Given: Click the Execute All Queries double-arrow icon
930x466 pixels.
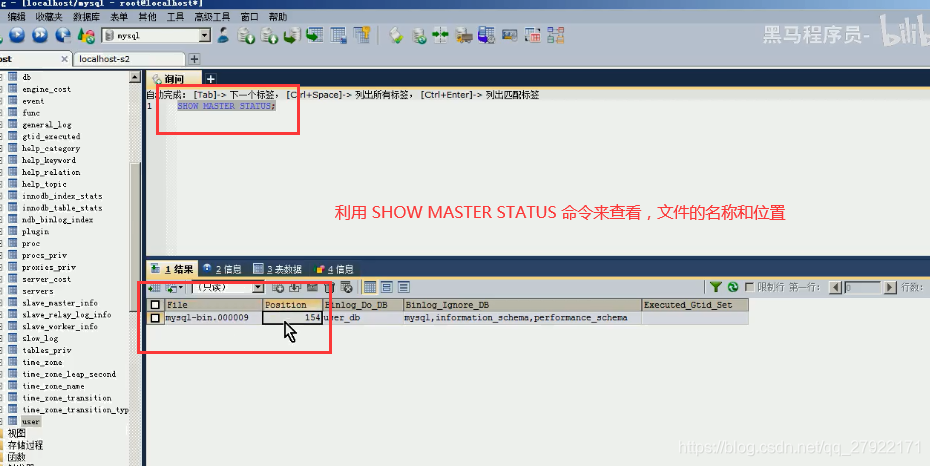Looking at the screenshot, I should pyautogui.click(x=40, y=36).
